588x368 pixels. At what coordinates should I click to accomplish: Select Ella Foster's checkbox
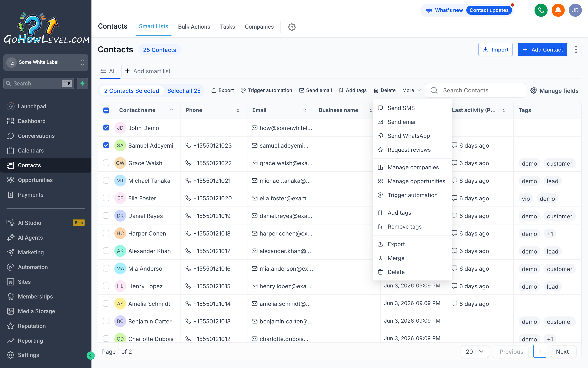pyautogui.click(x=106, y=198)
